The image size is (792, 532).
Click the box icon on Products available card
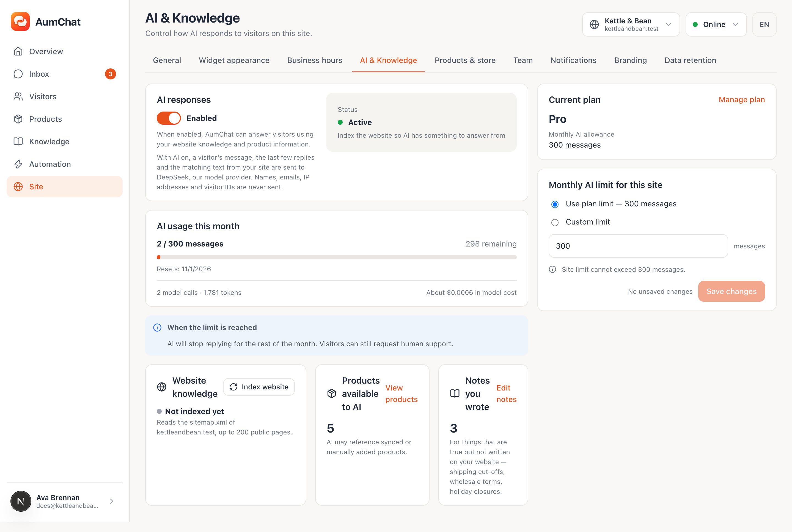tap(332, 394)
